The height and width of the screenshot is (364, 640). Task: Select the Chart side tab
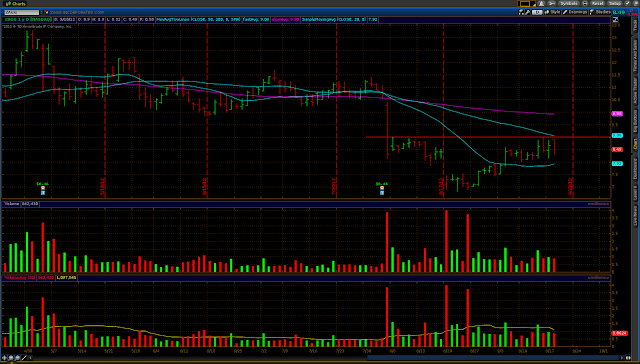[635, 144]
